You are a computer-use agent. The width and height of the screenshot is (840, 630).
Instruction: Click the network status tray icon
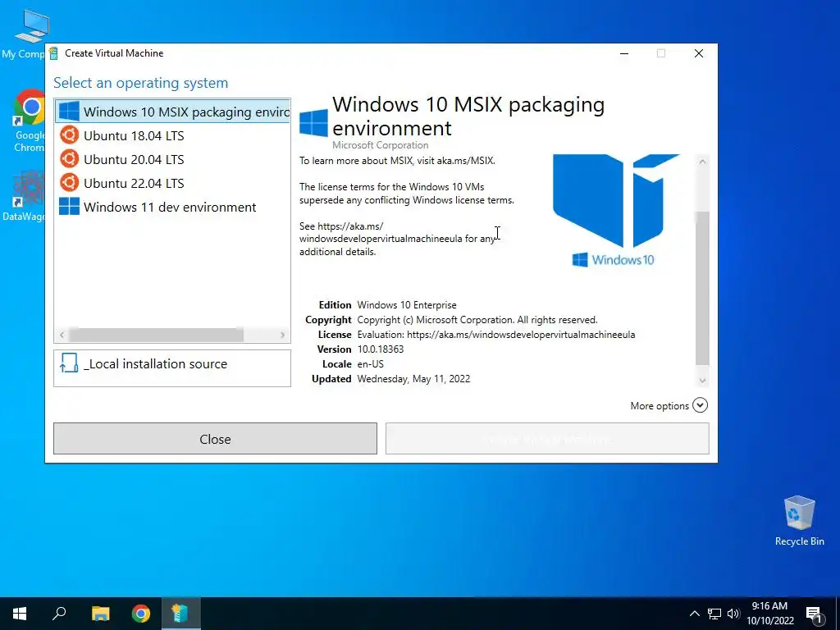coord(714,614)
